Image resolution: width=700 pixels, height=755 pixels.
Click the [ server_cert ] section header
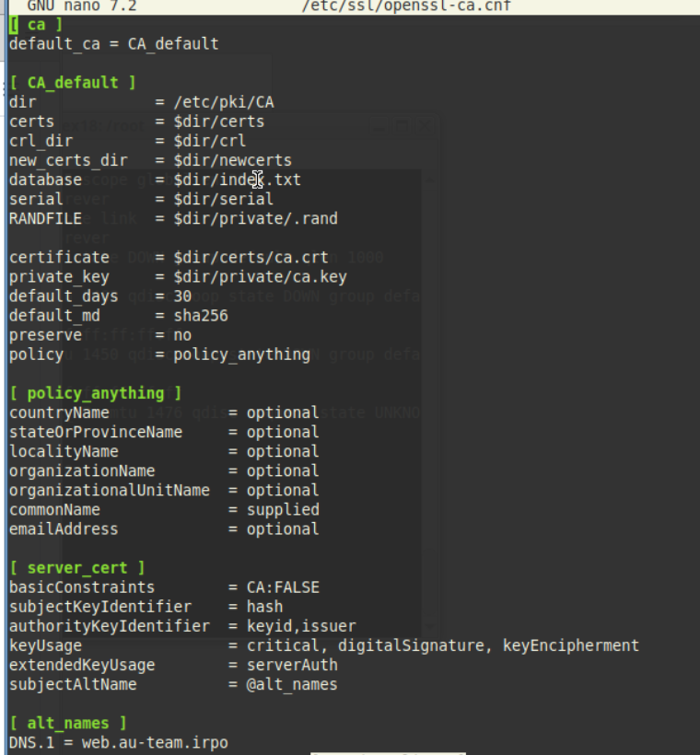pyautogui.click(x=77, y=568)
